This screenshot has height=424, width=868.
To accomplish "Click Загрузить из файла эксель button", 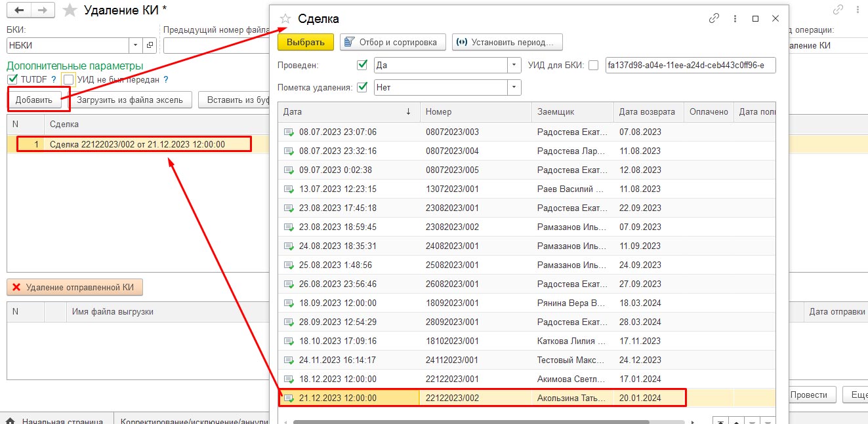I will pyautogui.click(x=130, y=100).
